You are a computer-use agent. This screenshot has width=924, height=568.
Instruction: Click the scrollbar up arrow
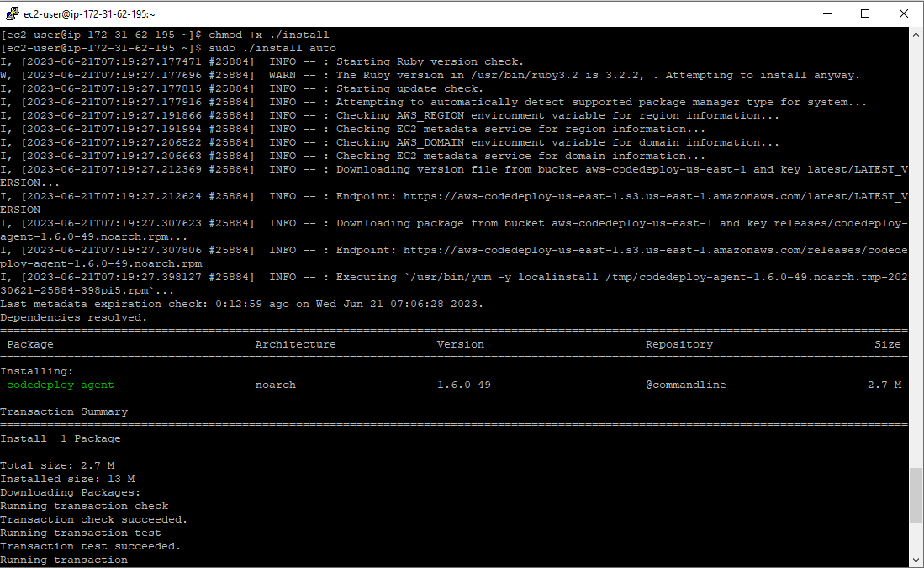[x=916, y=35]
